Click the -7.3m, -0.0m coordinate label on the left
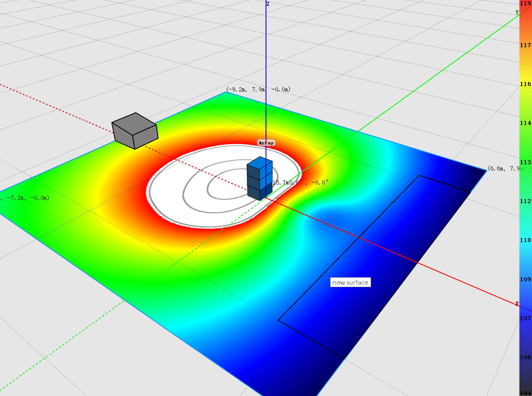Image resolution: width=532 pixels, height=396 pixels. pyautogui.click(x=25, y=198)
